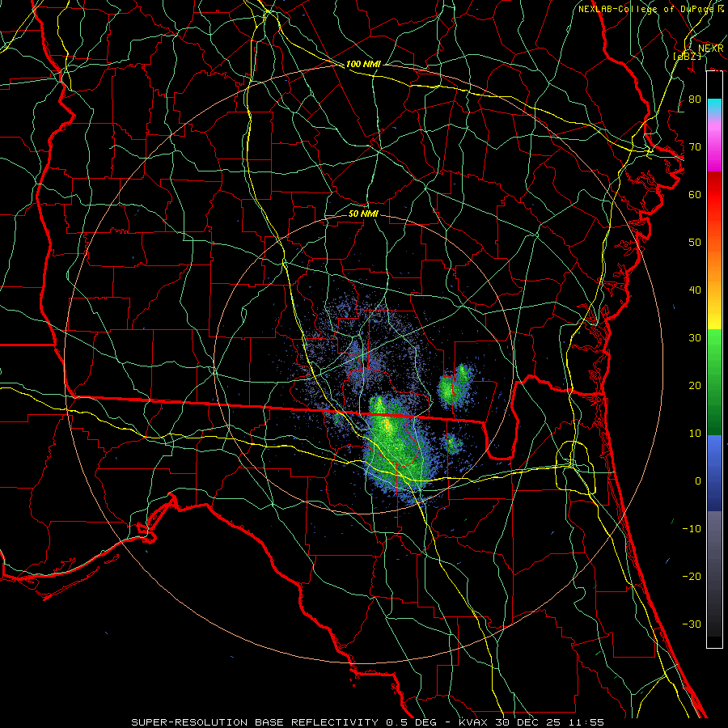Click the -20 dBZ value on the legend
The width and height of the screenshot is (728, 728).
692,577
